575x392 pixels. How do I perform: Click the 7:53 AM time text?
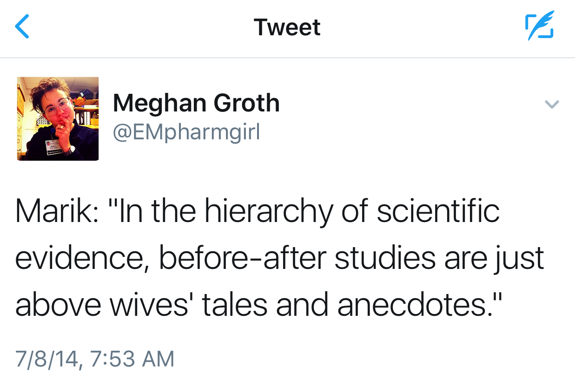point(132,359)
